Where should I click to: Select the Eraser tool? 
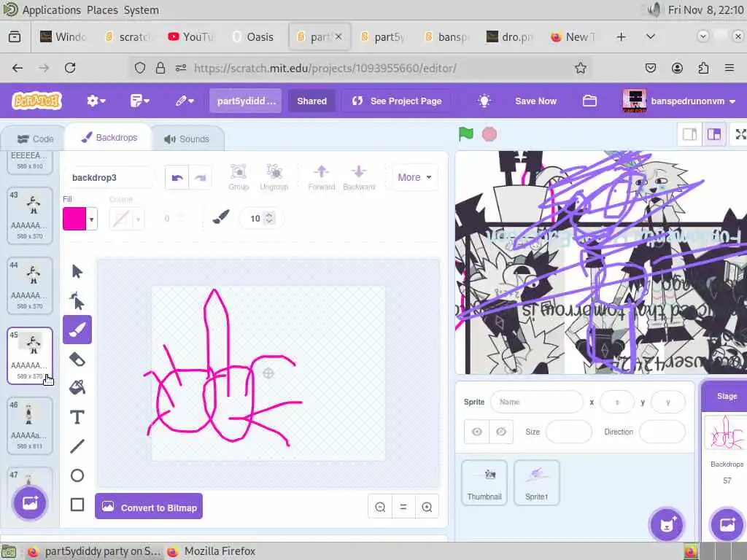tap(77, 359)
